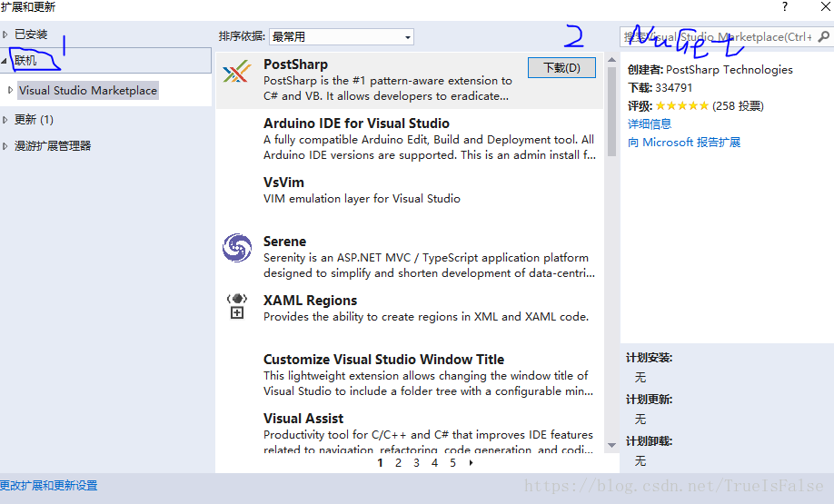
Task: Expand the 漫游扩展管理器 node
Action: tap(5, 146)
